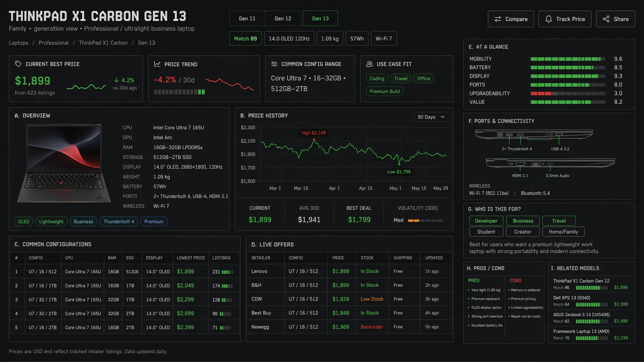The height and width of the screenshot is (362, 644).
Task: Click the ThinkPad laptop product image
Action: 64,163
